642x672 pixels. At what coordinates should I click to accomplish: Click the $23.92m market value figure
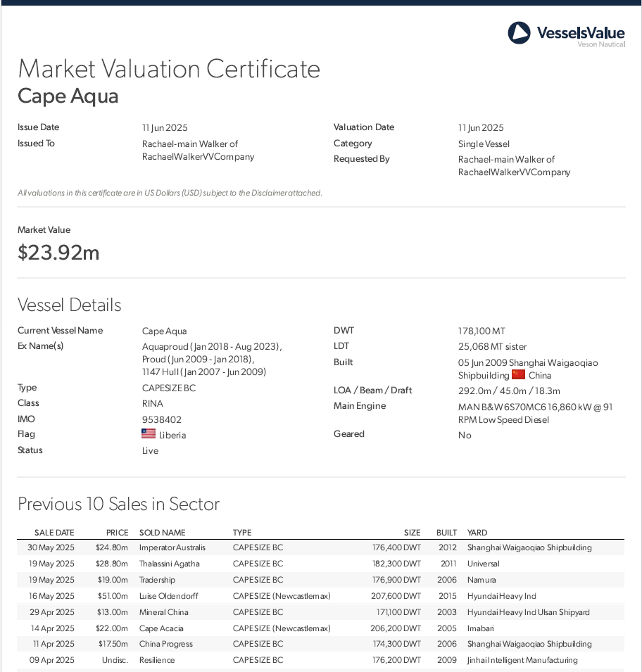click(58, 253)
